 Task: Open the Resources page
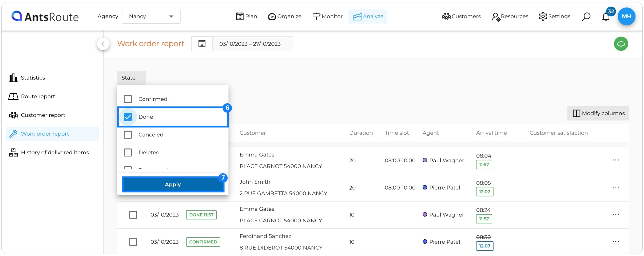pyautogui.click(x=510, y=17)
